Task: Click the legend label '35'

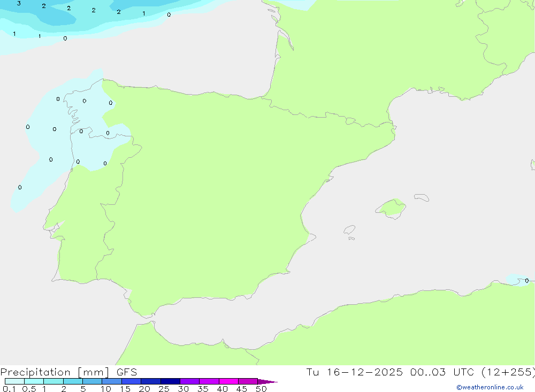Action: pyautogui.click(x=203, y=389)
